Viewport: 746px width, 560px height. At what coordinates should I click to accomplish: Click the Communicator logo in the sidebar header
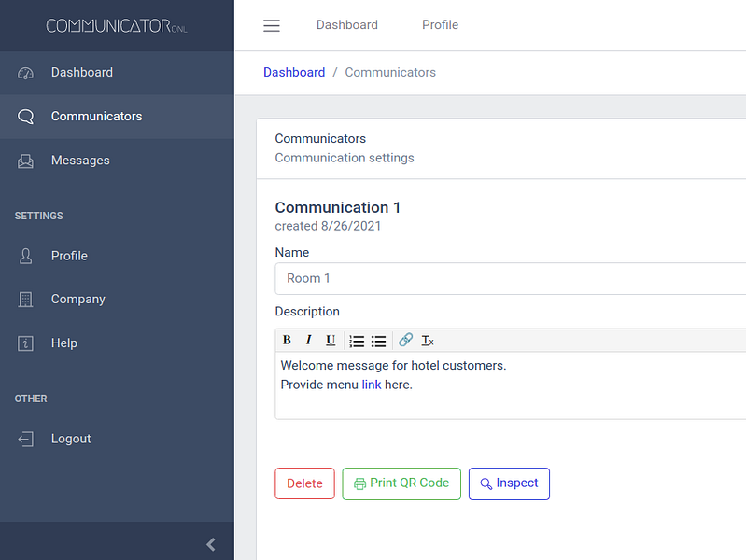(x=117, y=26)
